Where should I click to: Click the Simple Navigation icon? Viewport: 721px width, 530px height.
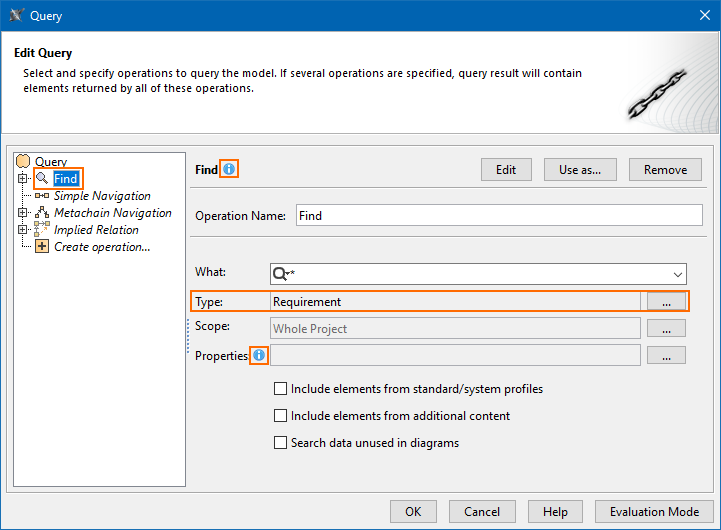(42, 196)
